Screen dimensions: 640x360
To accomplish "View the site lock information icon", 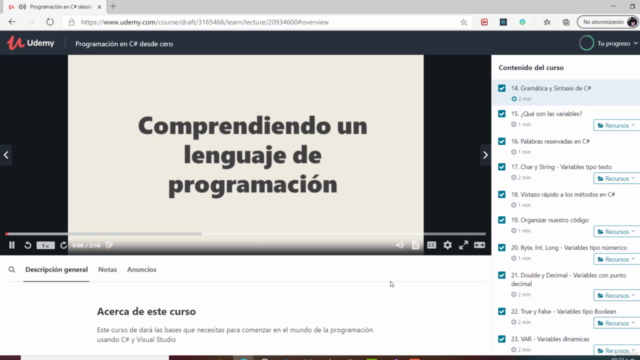I will 71,22.
